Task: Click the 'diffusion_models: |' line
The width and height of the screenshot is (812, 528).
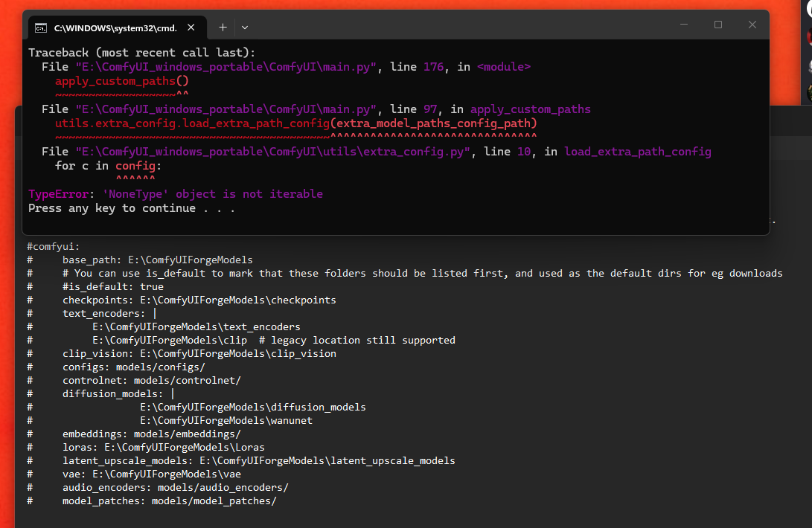Action: [x=118, y=394]
